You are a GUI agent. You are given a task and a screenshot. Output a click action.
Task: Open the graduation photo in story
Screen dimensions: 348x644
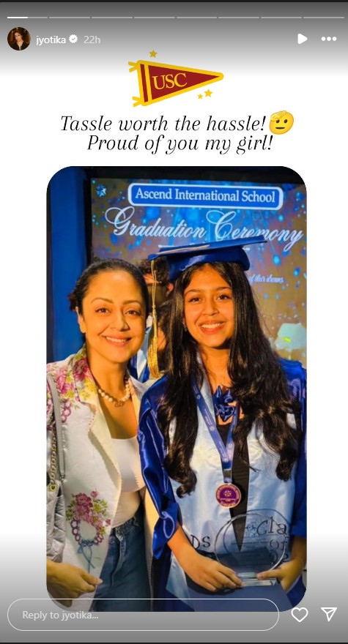[177, 389]
